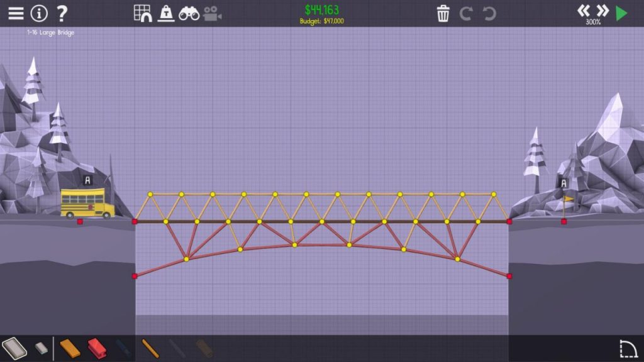Click the fast rewind double arrows
Image resolution: width=644 pixels, height=362 pixels.
[x=582, y=11]
